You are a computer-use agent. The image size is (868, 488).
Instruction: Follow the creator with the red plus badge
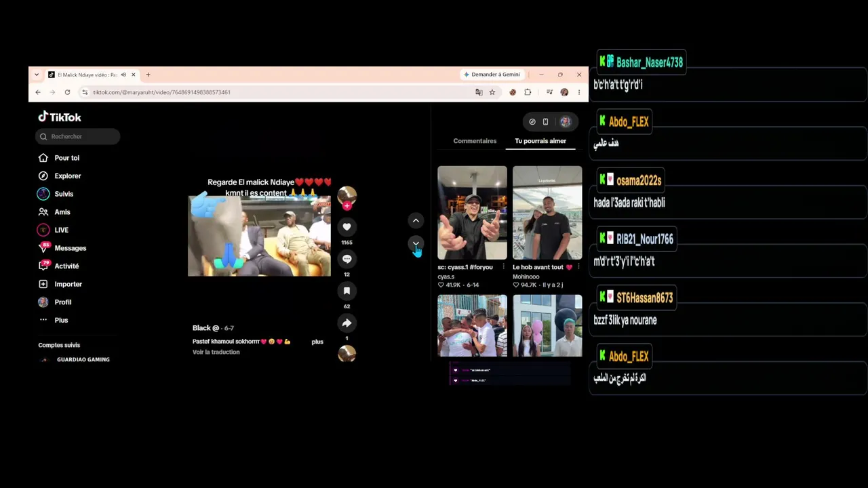[x=347, y=205]
